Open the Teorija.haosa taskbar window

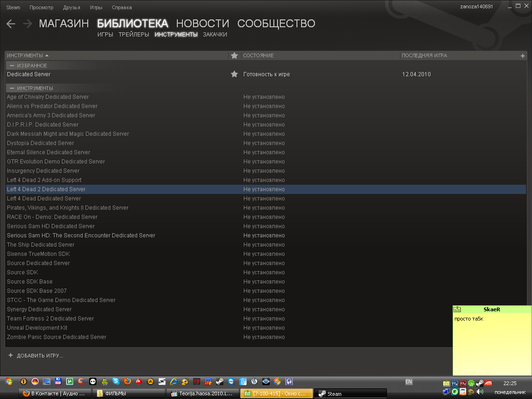coord(202,393)
